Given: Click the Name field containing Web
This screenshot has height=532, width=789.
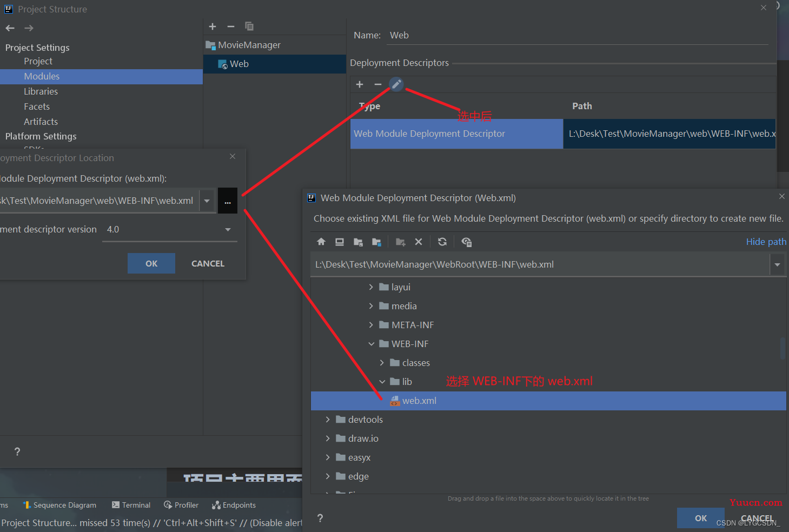Looking at the screenshot, I should (579, 35).
